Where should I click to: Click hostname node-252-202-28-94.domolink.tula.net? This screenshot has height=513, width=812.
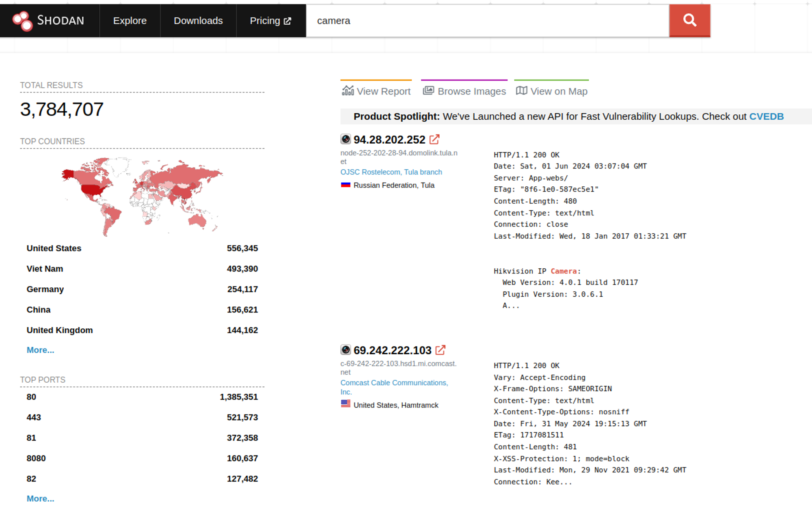pyautogui.click(x=399, y=157)
